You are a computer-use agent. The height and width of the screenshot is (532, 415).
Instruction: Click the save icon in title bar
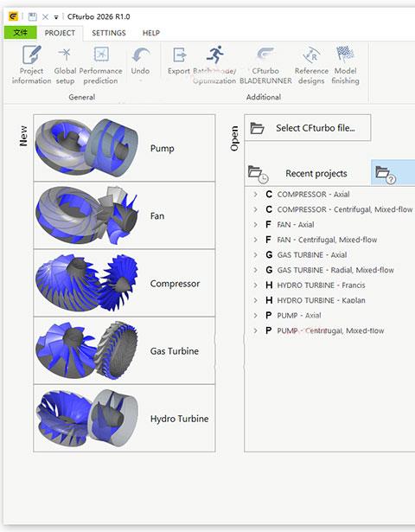point(32,16)
